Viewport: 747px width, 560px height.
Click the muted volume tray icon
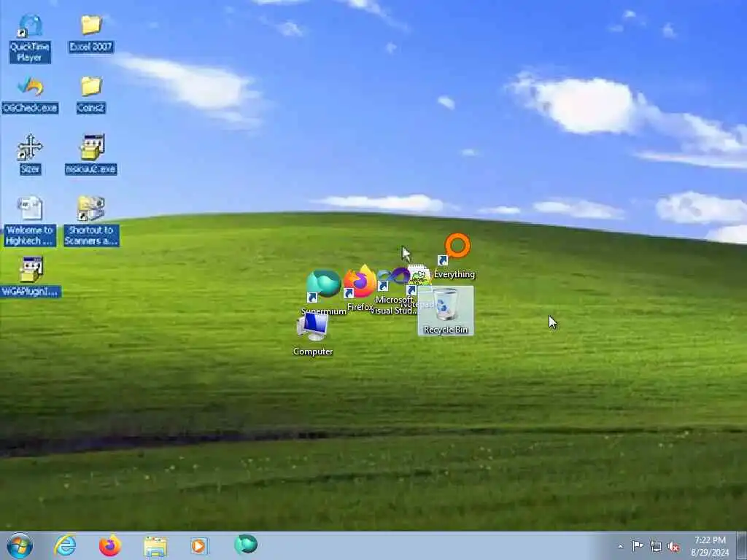coord(673,547)
